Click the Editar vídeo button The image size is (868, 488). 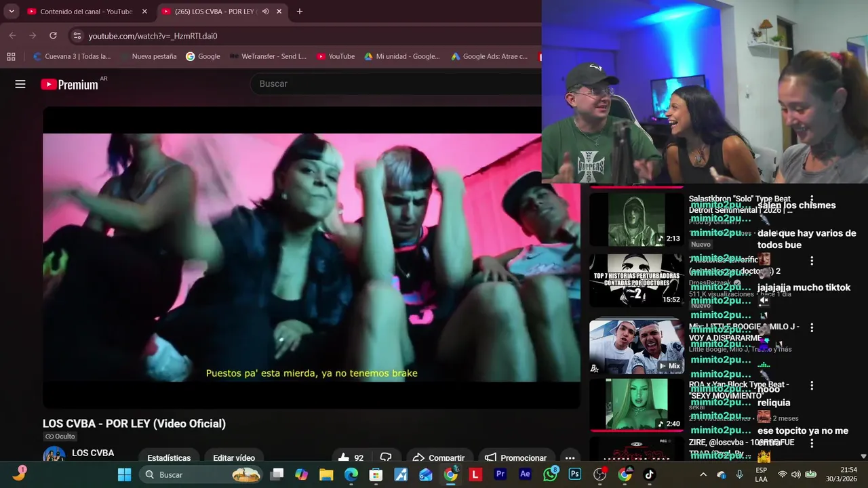[x=234, y=457]
